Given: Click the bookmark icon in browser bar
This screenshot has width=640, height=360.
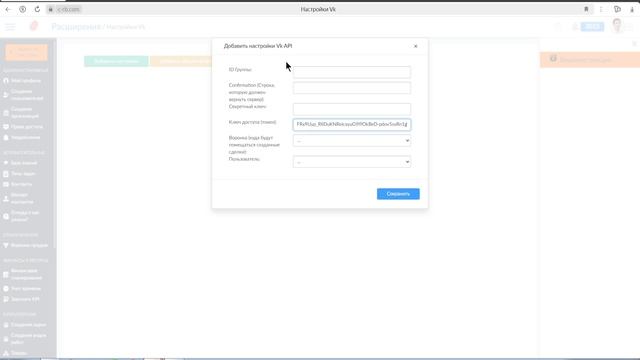Looking at the screenshot, I should tap(586, 9).
